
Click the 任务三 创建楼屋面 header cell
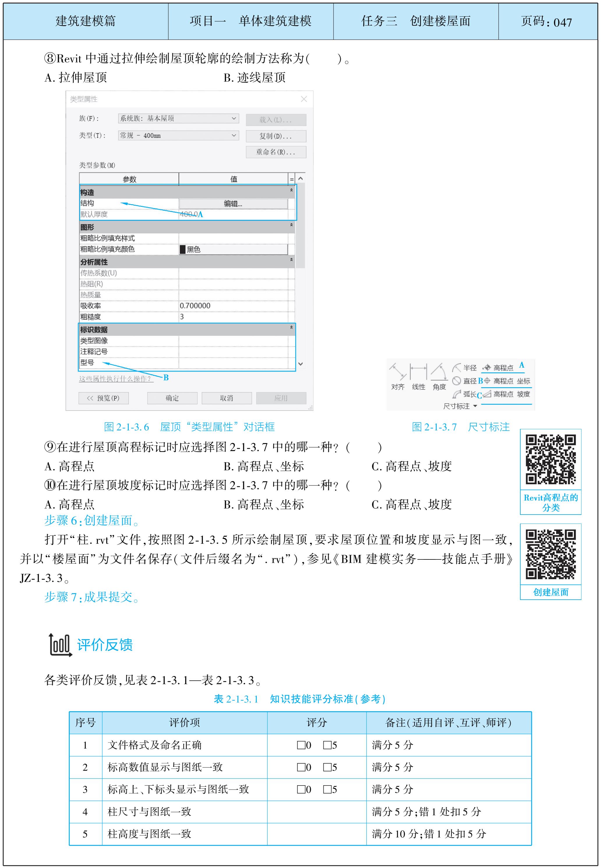pyautogui.click(x=416, y=22)
